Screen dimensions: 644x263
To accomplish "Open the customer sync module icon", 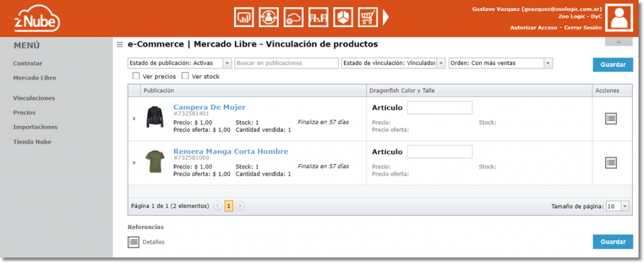I will pyautogui.click(x=269, y=17).
